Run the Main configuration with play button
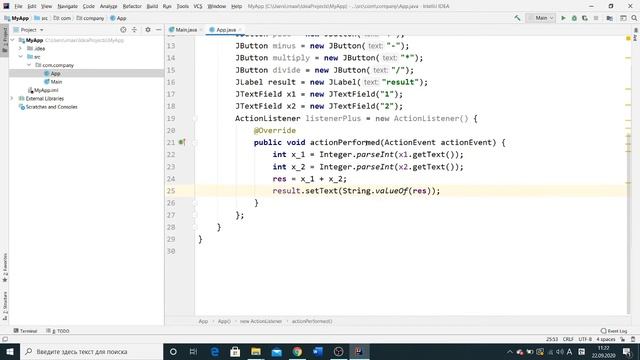Screen dimensions: 640x360 coord(563,18)
